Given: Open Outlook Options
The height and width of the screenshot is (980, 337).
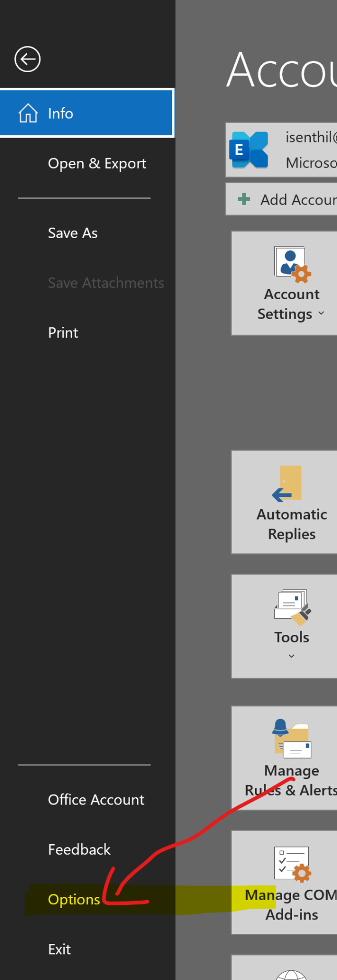Looking at the screenshot, I should (74, 899).
